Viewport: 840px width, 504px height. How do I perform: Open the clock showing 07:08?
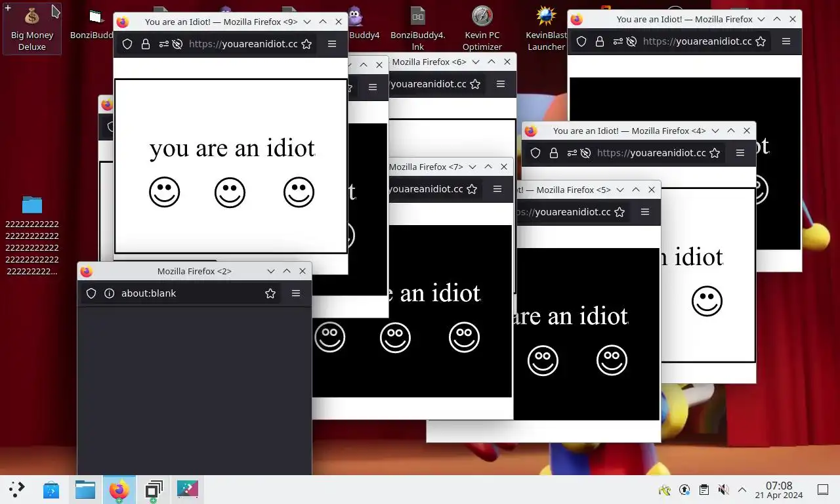[x=779, y=490]
